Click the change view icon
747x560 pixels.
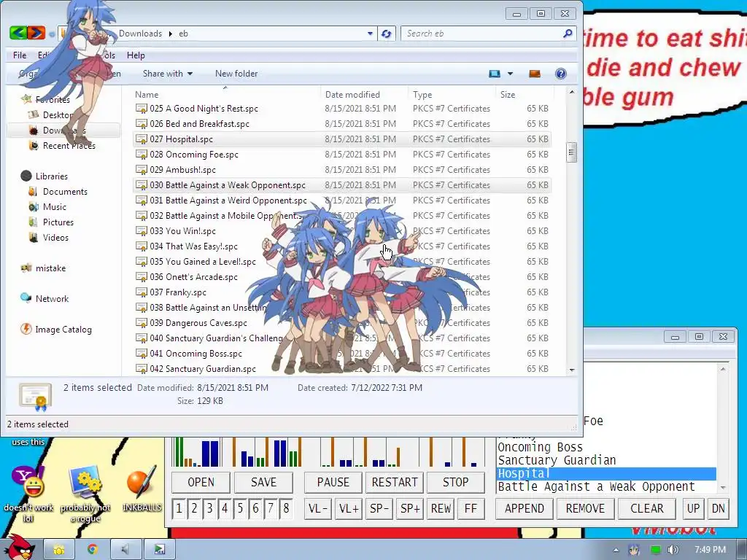click(495, 74)
